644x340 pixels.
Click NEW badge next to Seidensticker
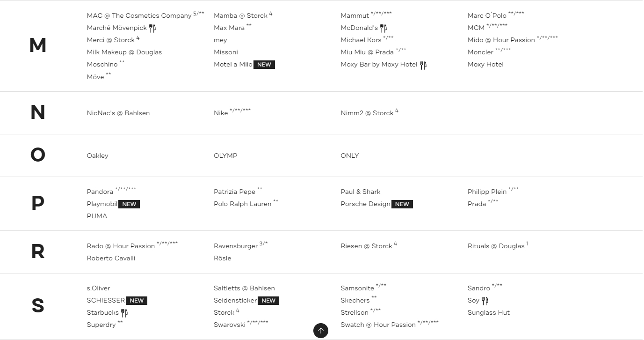pos(268,301)
